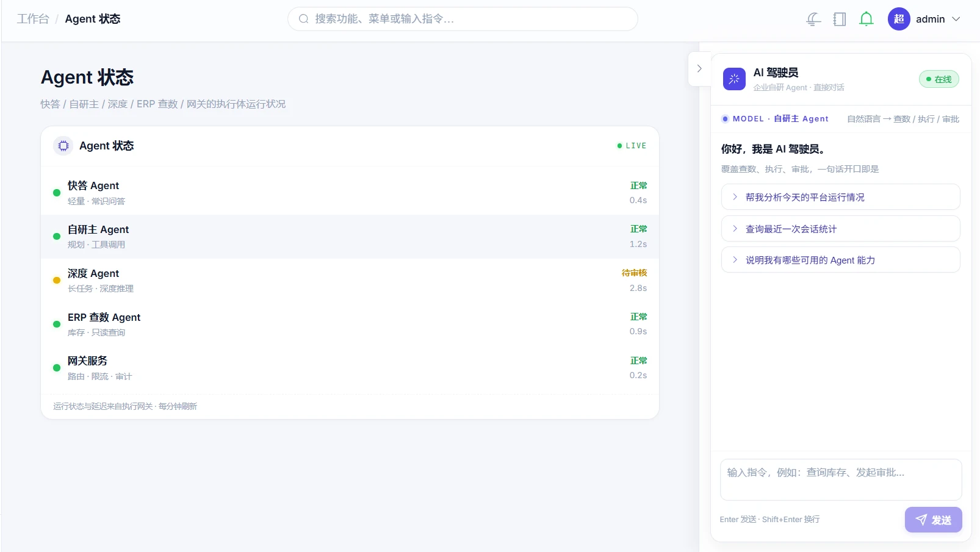
Task: Click the 待审核 status label
Action: point(634,273)
